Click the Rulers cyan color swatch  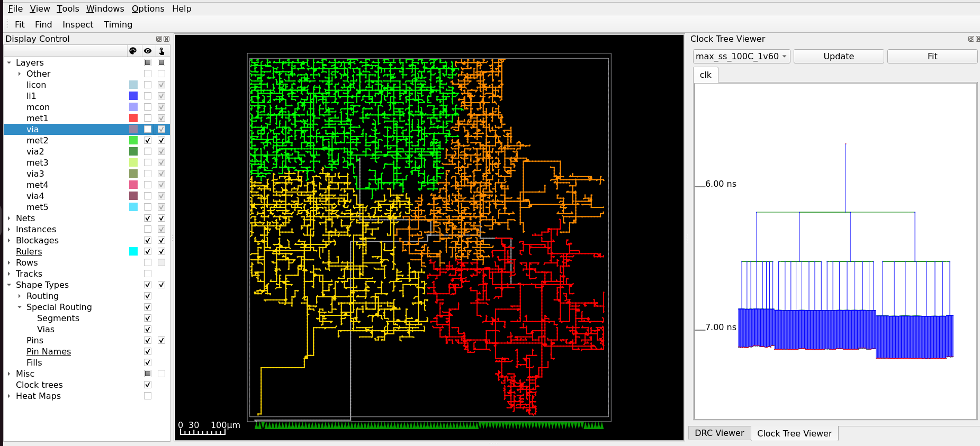(133, 251)
